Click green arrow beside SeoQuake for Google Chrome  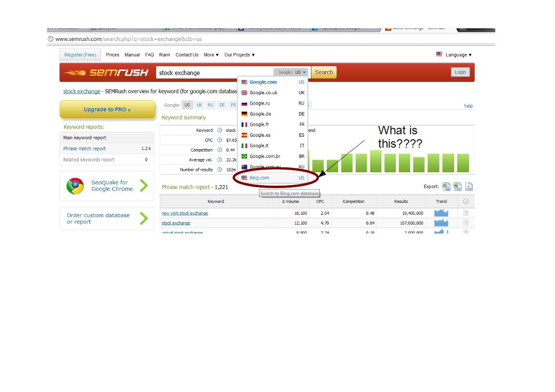click(x=144, y=186)
